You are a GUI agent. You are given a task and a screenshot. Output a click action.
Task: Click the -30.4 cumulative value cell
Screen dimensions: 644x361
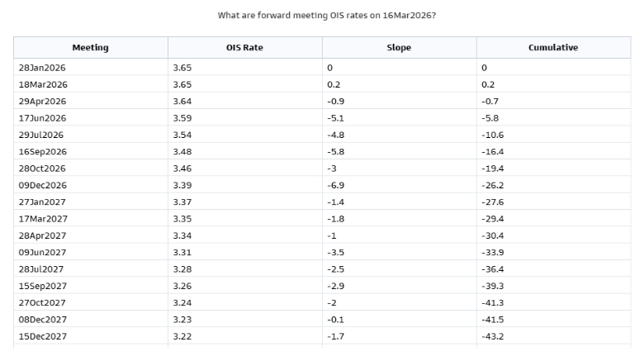point(492,235)
